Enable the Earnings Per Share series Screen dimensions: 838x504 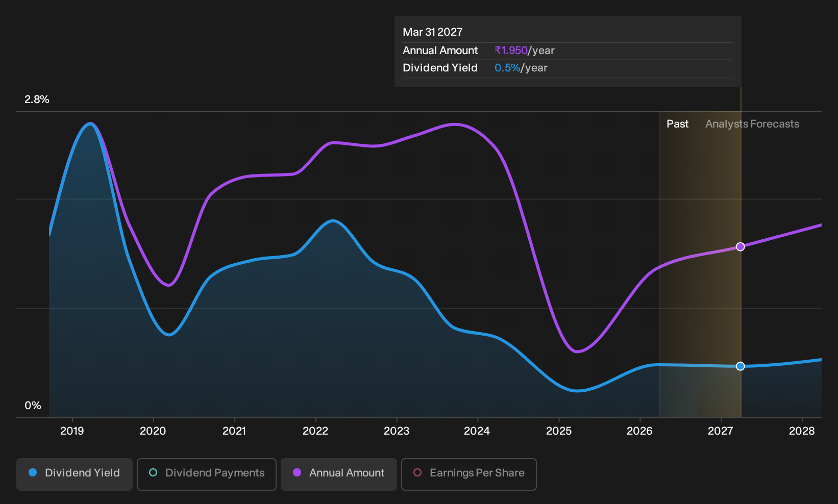[469, 474]
